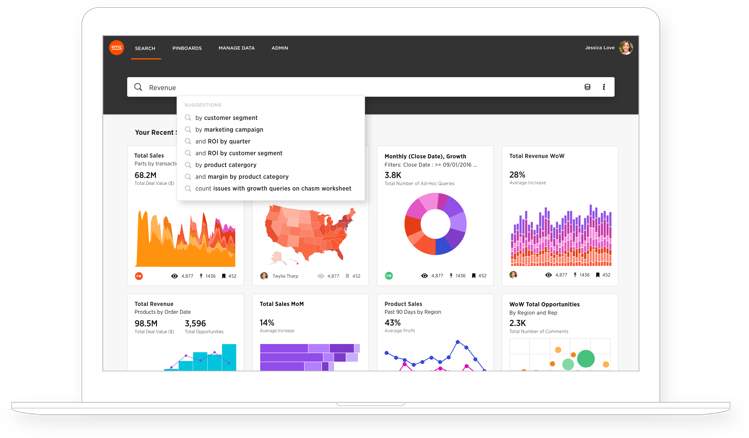Click the Jessica Love user name

point(599,48)
